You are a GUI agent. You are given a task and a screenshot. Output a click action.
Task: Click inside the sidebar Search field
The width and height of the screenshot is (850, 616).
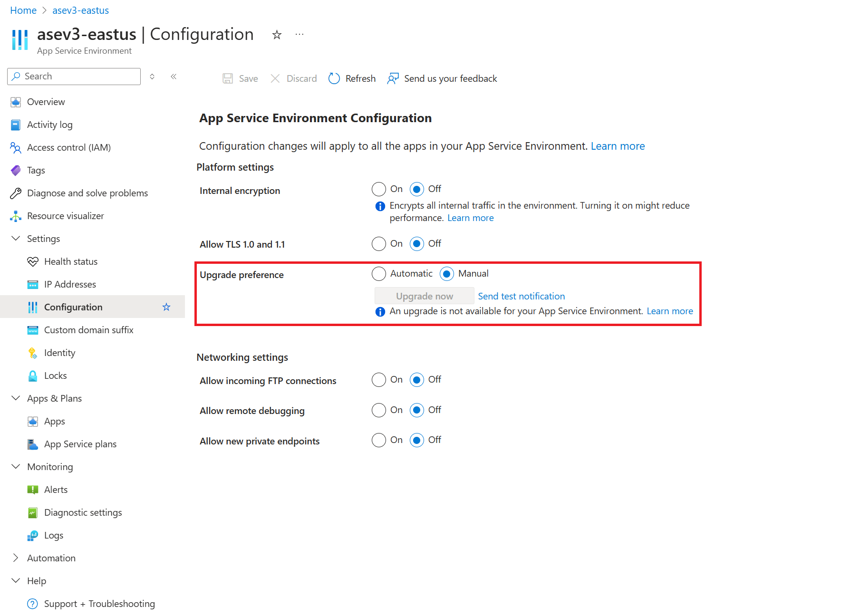[74, 76]
